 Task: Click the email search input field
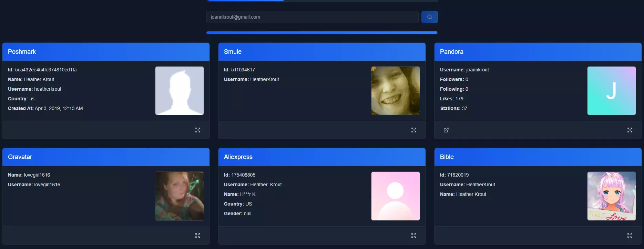coord(313,17)
